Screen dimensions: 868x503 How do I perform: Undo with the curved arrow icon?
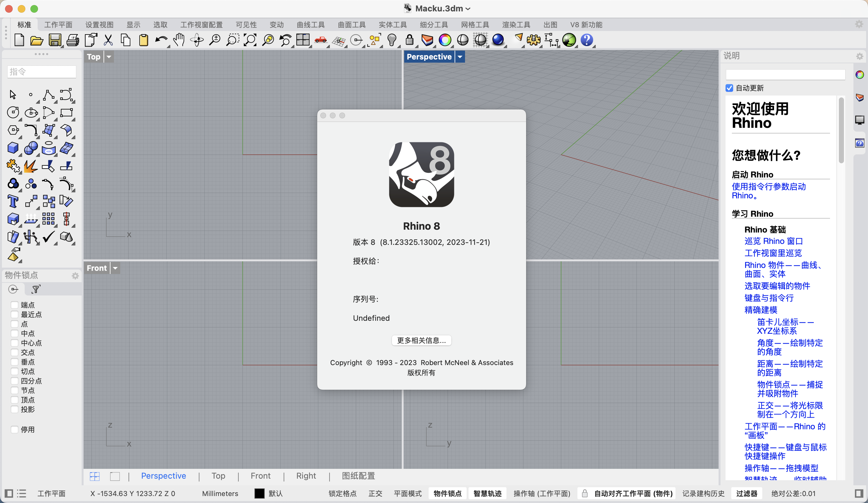point(161,40)
